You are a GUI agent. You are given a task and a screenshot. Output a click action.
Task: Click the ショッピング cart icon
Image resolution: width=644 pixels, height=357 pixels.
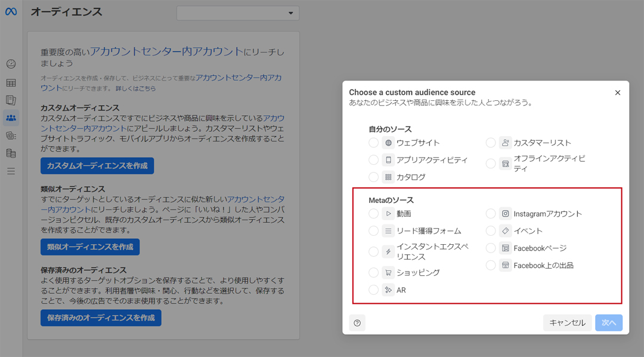click(388, 272)
